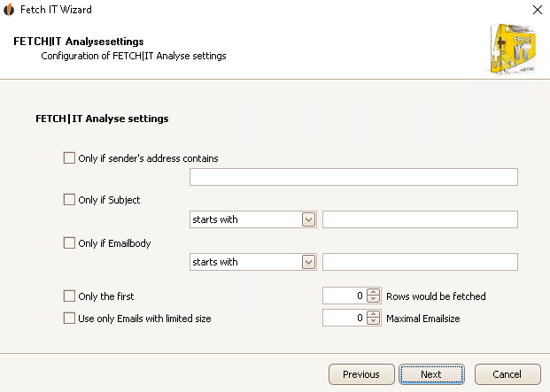This screenshot has width=550, height=392.
Task: Check the 'Only if Emailbody' option
Action: [x=69, y=242]
